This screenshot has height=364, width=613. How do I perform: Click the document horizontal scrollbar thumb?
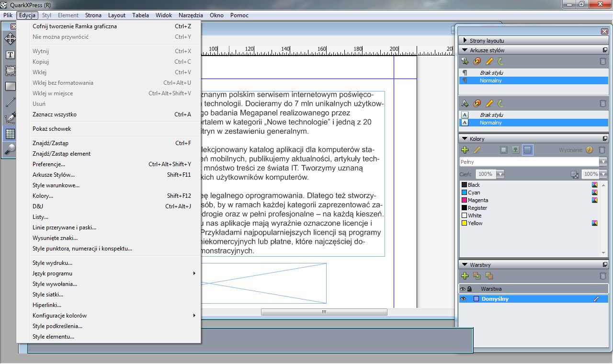(x=324, y=312)
